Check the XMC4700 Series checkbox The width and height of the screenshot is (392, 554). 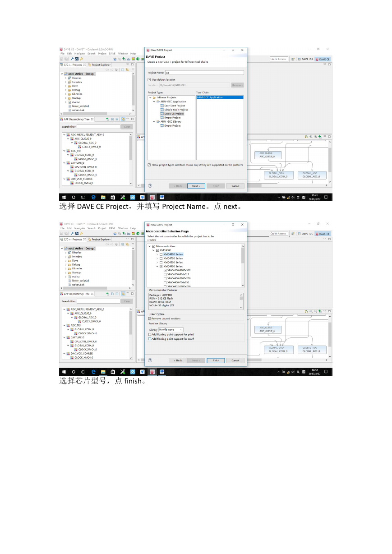161,258
